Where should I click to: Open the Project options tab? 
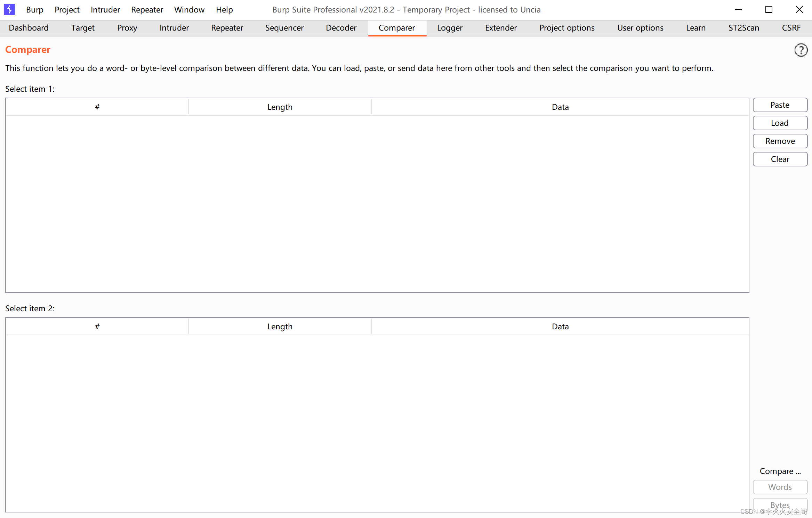click(567, 28)
